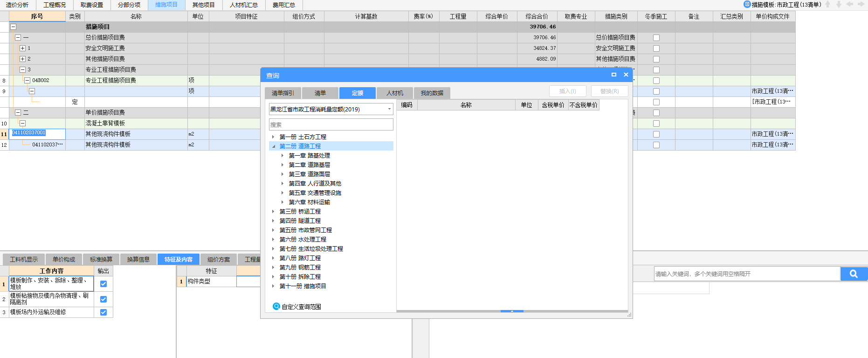Click the keyword search input field
This screenshot has height=358, width=868.
pos(747,274)
